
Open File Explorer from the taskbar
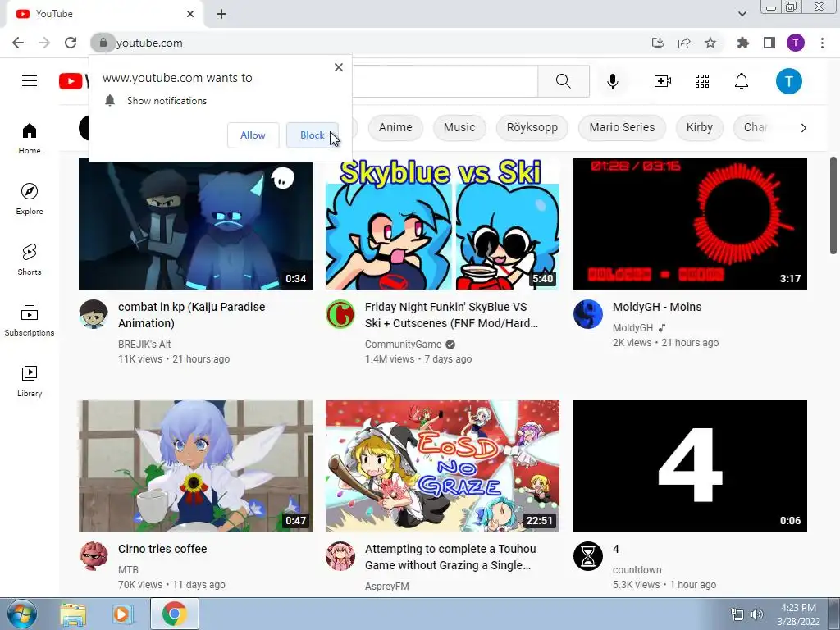[73, 614]
